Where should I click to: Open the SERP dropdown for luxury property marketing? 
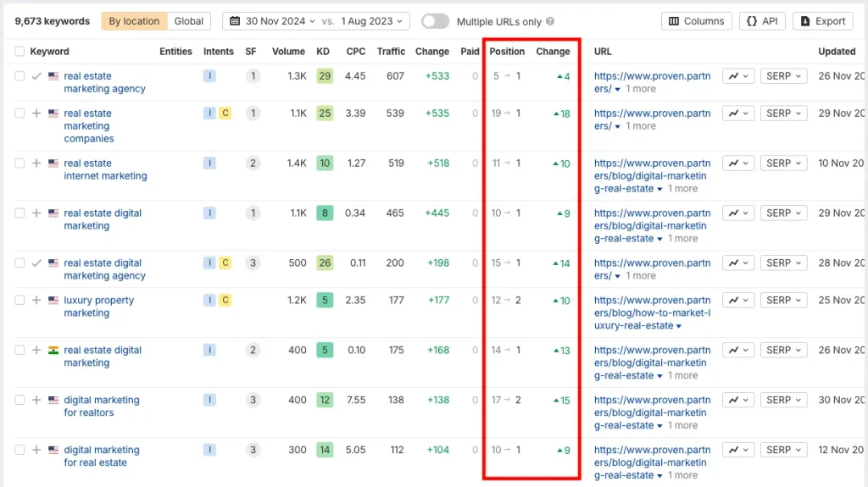coord(783,300)
